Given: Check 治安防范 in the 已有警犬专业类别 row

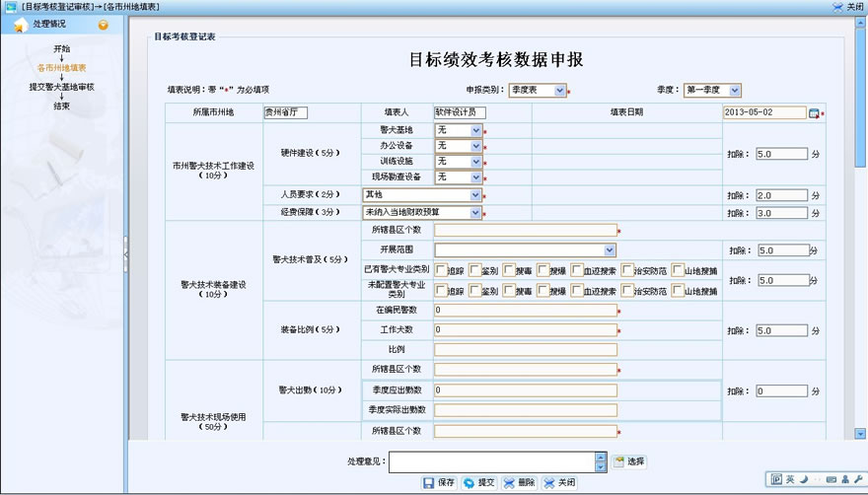Looking at the screenshot, I should pyautogui.click(x=627, y=270).
